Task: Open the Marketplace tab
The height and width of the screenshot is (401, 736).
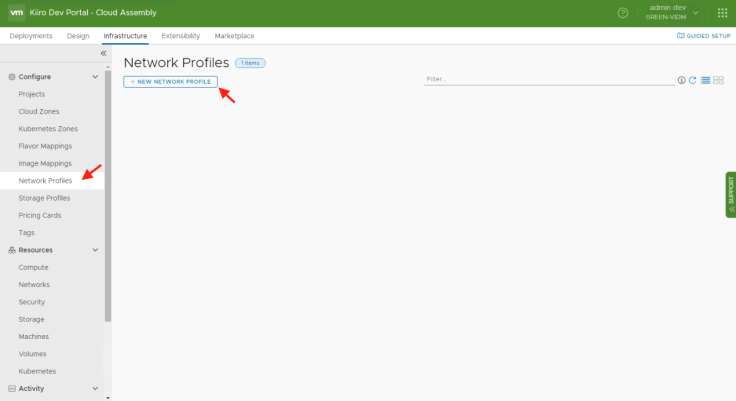Action: pyautogui.click(x=234, y=36)
